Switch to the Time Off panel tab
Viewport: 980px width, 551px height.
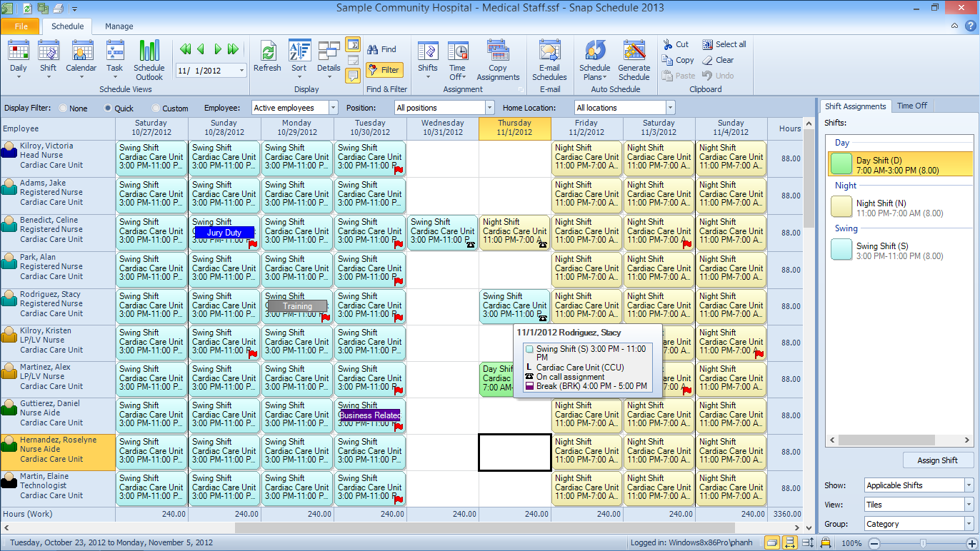click(912, 106)
